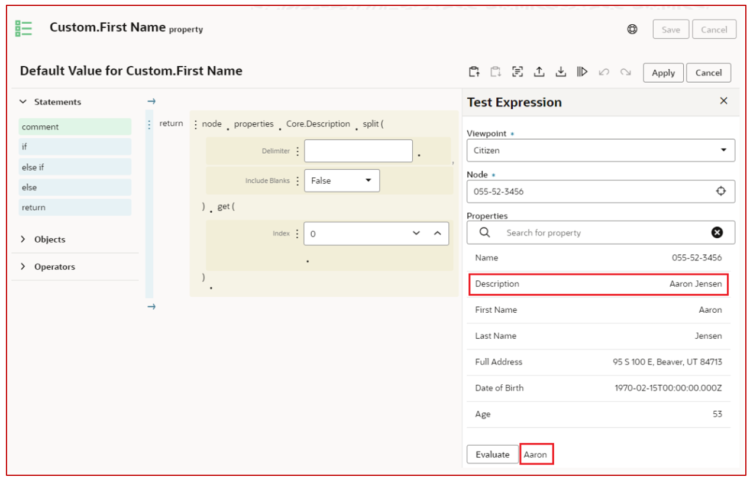Click the green property list icon
The height and width of the screenshot is (480, 750).
point(23,28)
